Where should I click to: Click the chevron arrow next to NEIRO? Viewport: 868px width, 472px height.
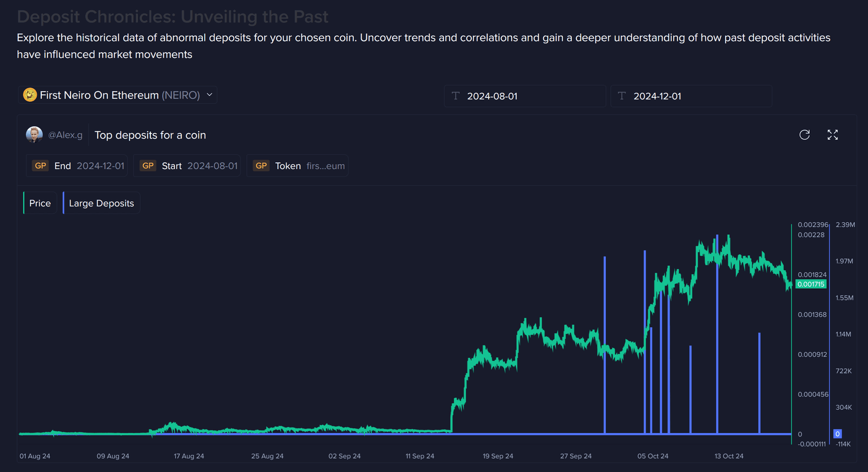coord(210,95)
